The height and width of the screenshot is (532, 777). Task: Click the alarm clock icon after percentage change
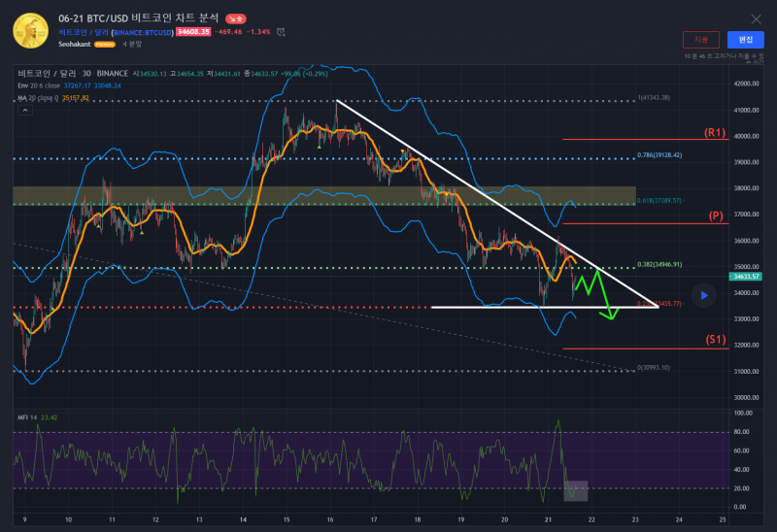[281, 32]
